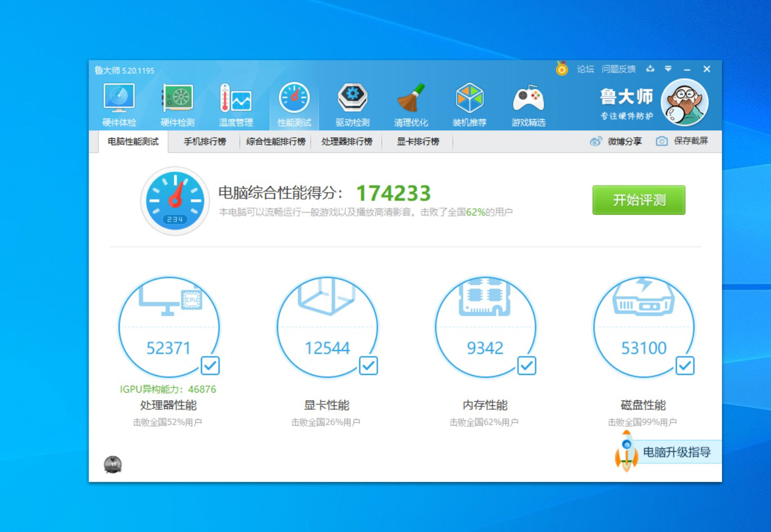Image resolution: width=771 pixels, height=532 pixels.
Task: Expand the title bar dropdown arrow
Action: (x=668, y=69)
